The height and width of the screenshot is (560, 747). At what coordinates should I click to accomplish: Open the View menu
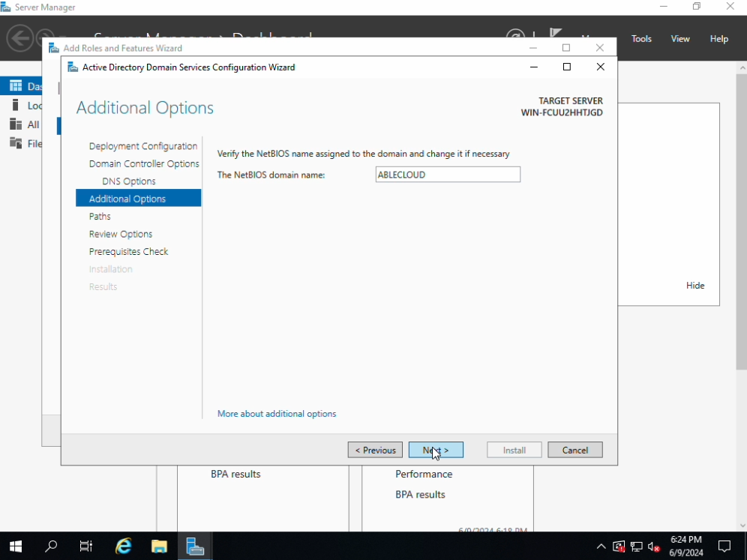pos(680,39)
